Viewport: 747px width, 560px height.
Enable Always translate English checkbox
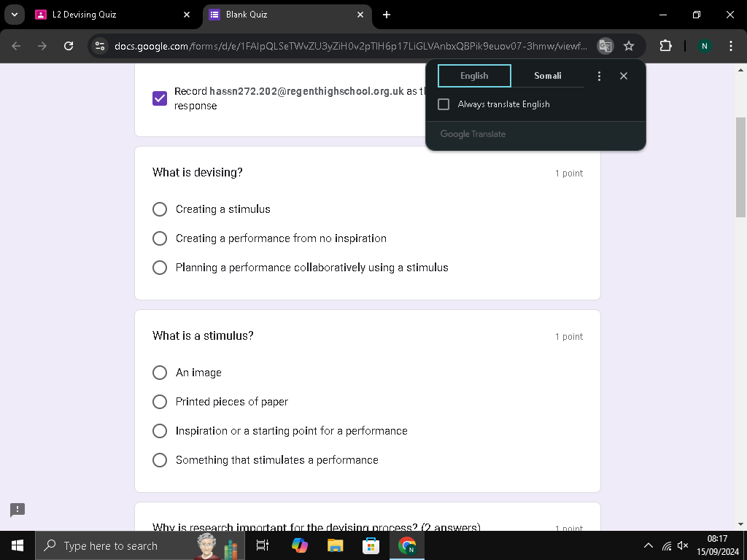pos(444,104)
